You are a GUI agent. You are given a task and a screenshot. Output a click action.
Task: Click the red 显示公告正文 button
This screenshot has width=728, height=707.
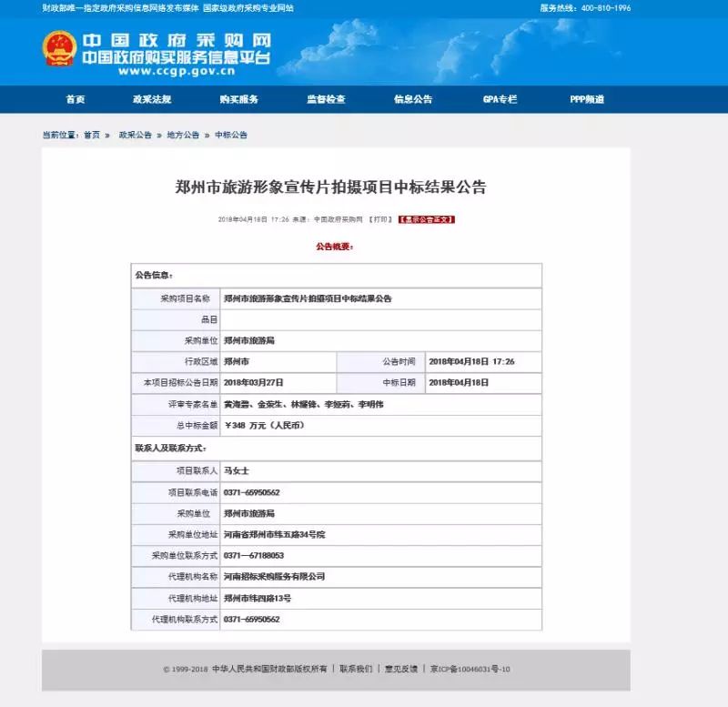[x=427, y=219]
